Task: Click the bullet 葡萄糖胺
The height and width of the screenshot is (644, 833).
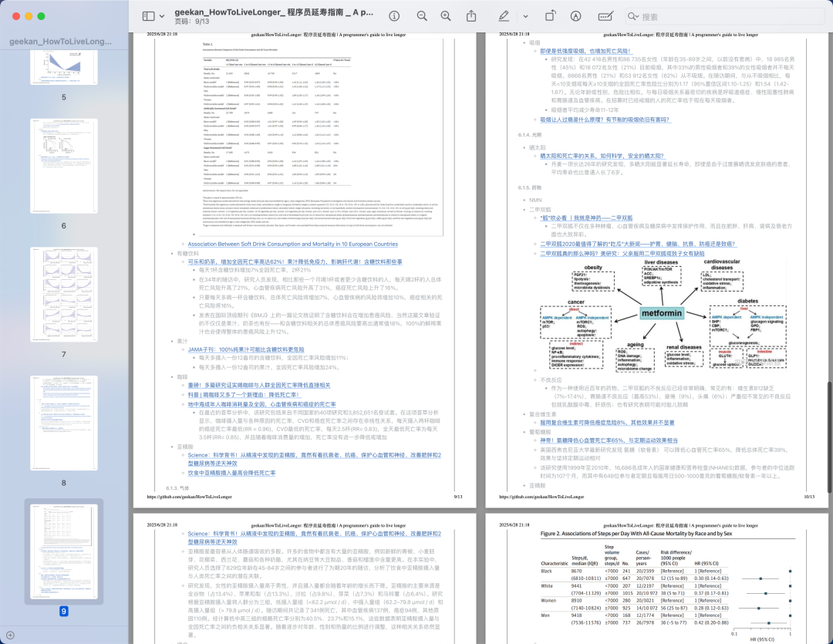Action: pyautogui.click(x=540, y=431)
